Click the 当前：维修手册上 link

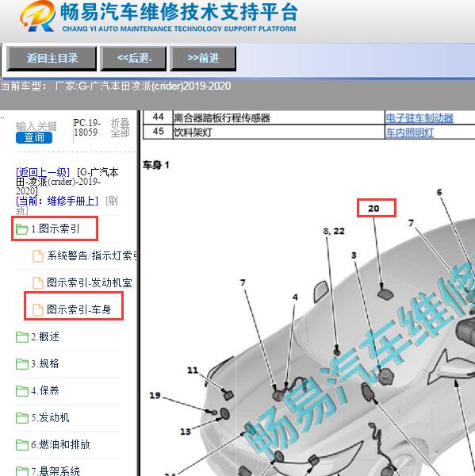click(x=57, y=201)
